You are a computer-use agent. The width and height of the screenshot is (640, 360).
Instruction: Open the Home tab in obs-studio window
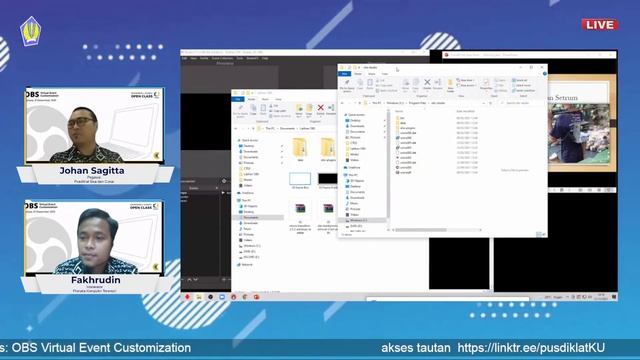coord(358,74)
